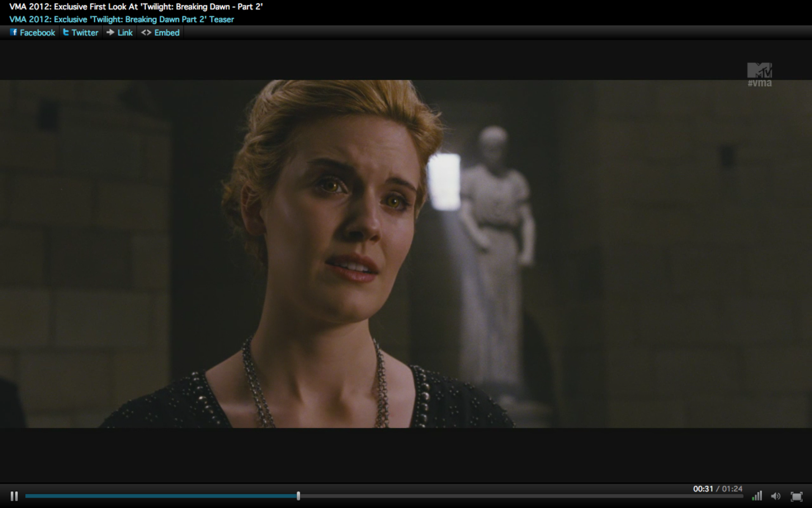
Task: Click the elapsed time 00:31 readout
Action: pyautogui.click(x=703, y=489)
